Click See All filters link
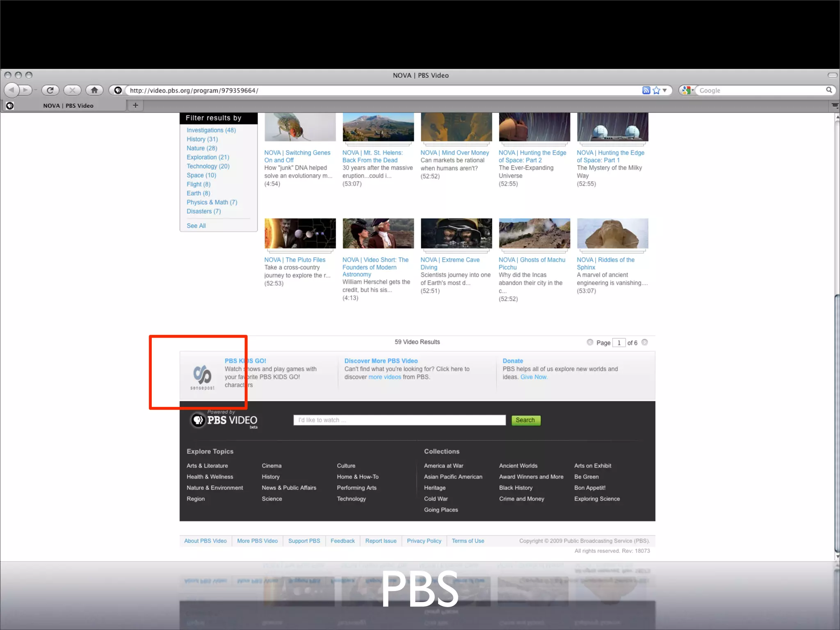Screen dimensions: 840x630 (x=196, y=226)
